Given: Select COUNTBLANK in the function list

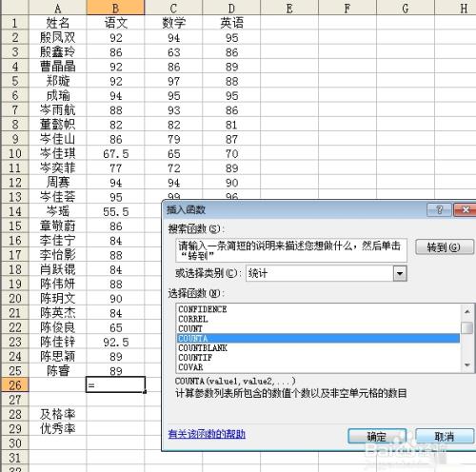Looking at the screenshot, I should point(318,348).
